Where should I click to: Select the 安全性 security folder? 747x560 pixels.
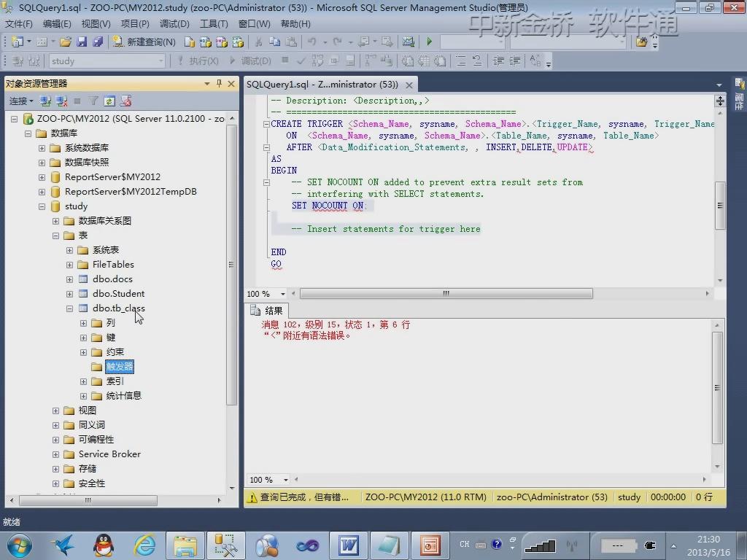[x=92, y=483]
